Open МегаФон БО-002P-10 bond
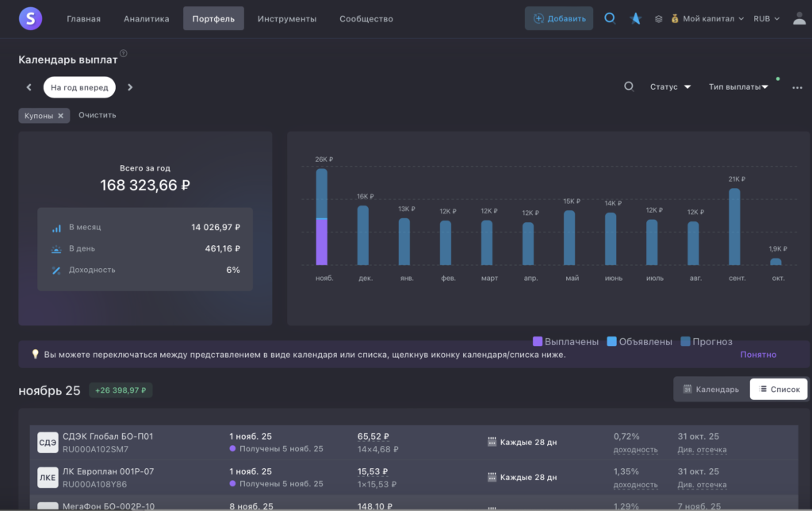 pos(108,506)
